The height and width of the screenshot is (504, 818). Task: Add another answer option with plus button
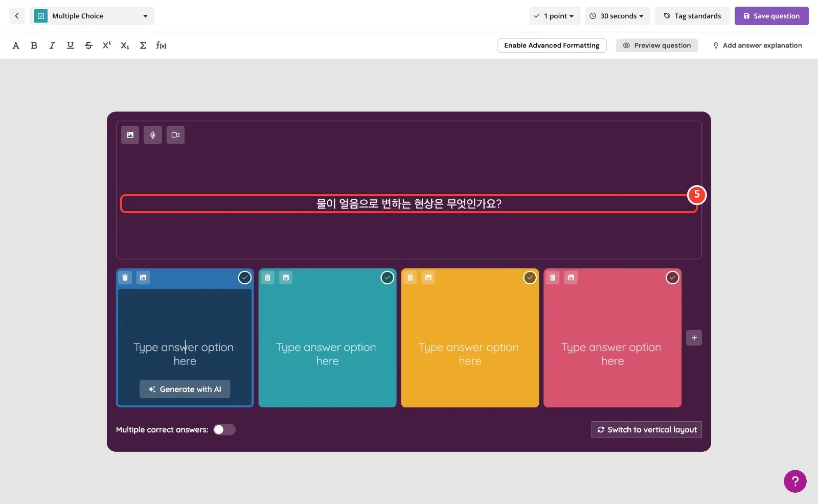point(694,338)
